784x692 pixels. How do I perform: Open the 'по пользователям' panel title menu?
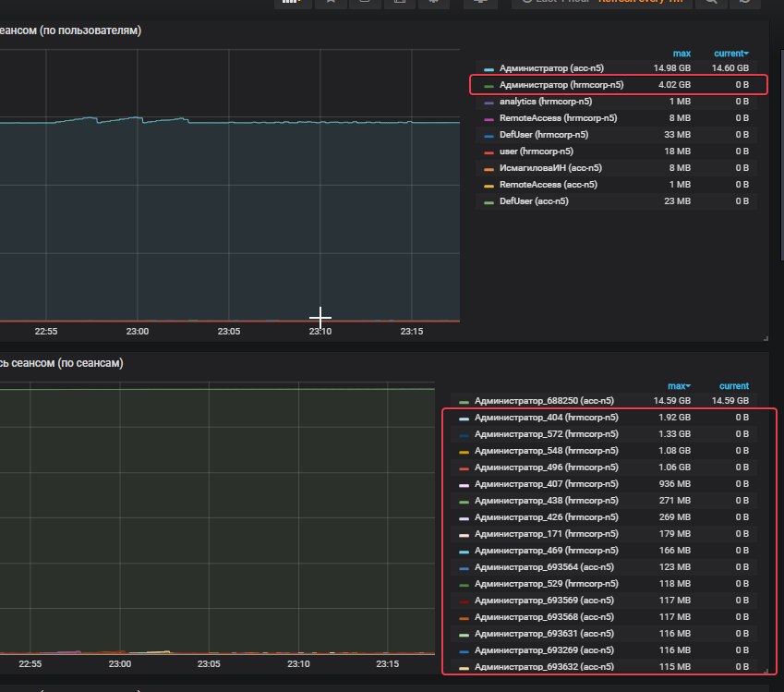(x=70, y=30)
